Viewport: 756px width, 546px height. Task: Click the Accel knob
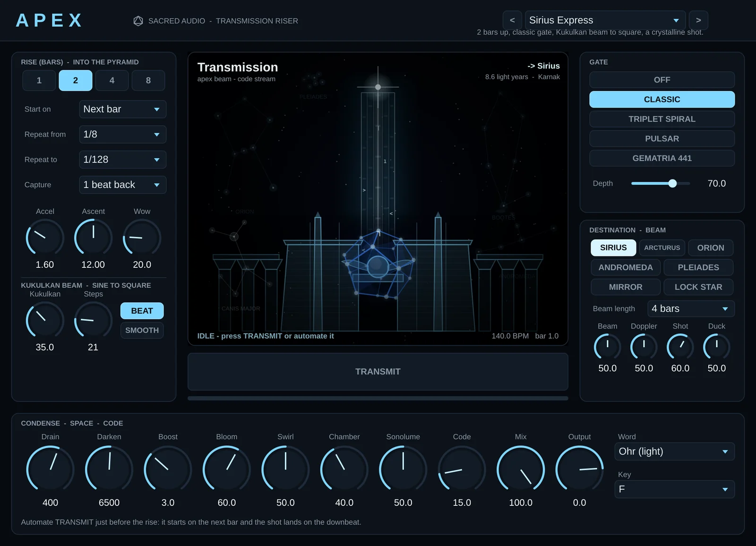[45, 238]
